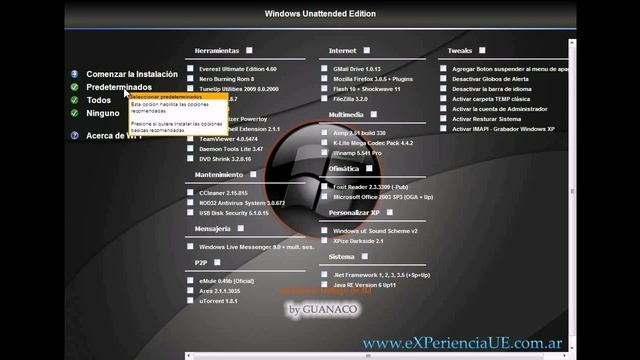Check Aimp 2.51 build 330
The height and width of the screenshot is (360, 640).
point(324,133)
